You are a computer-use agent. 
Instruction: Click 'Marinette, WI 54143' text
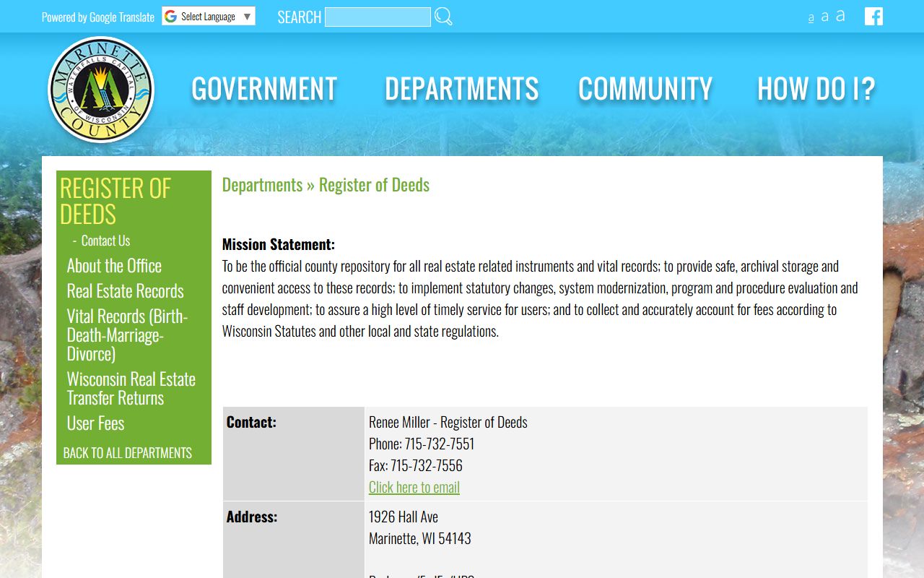420,538
